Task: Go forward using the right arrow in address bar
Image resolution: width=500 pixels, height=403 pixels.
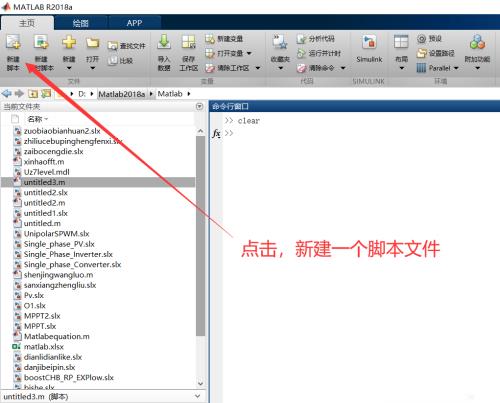Action: coord(19,94)
